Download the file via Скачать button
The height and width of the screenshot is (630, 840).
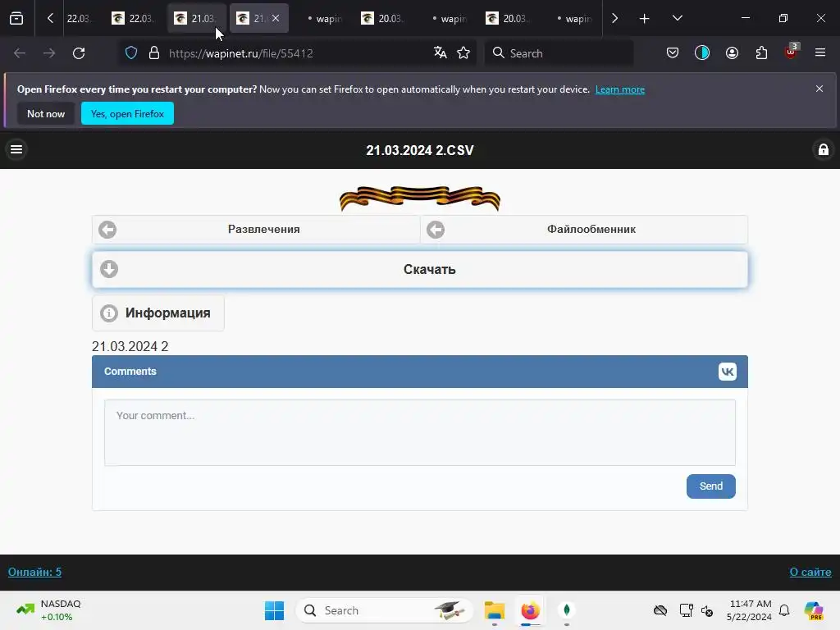(420, 269)
